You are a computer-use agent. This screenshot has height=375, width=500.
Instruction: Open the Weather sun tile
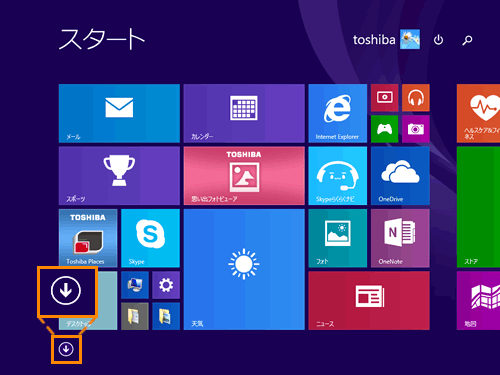(x=244, y=269)
